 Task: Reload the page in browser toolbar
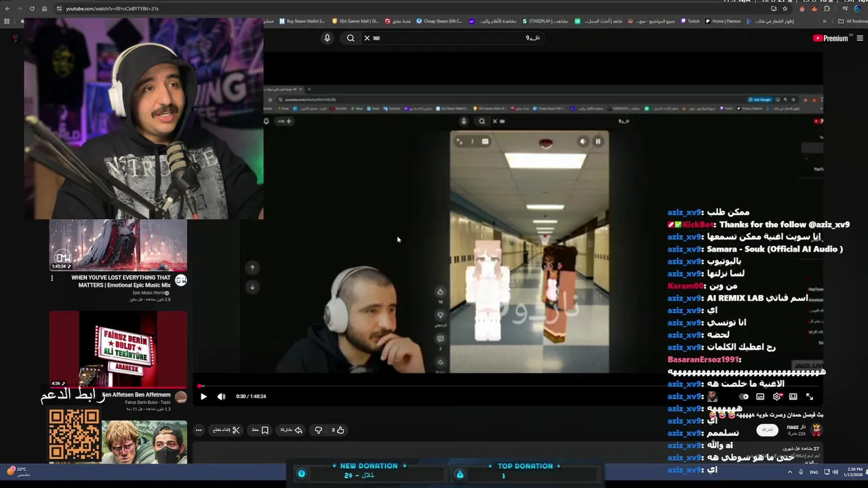tap(32, 8)
